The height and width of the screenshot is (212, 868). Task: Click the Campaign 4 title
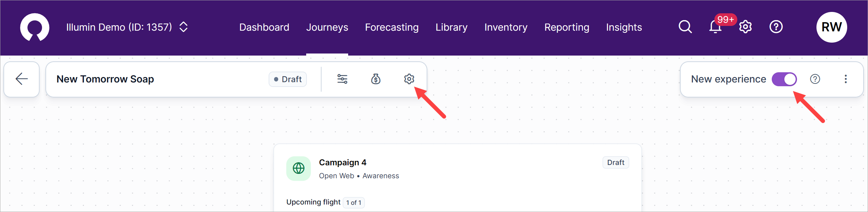[x=342, y=163]
